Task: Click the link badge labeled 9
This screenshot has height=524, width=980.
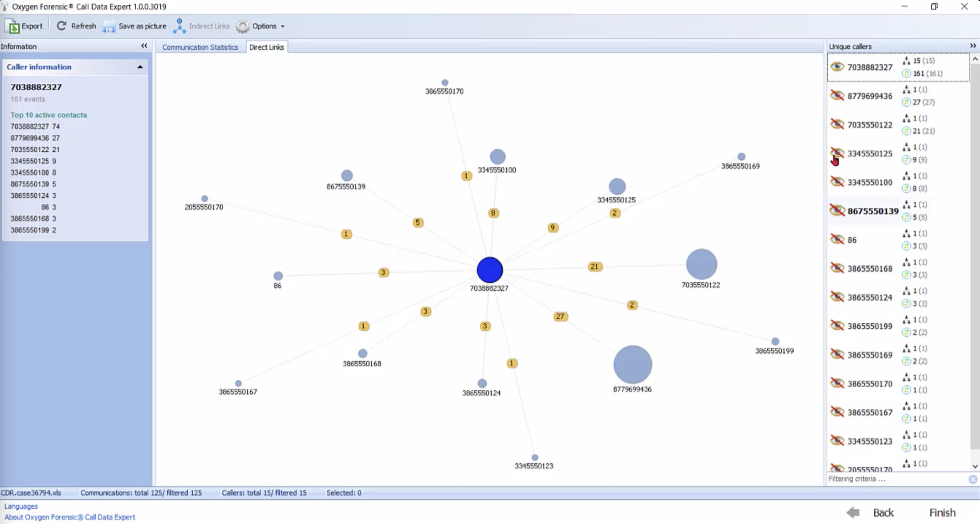Action: [x=552, y=228]
